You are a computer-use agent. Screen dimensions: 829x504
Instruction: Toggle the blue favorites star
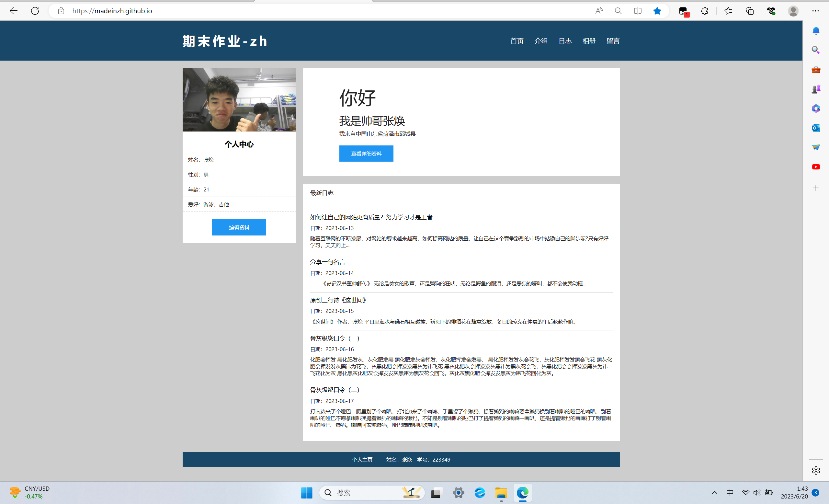coord(657,11)
